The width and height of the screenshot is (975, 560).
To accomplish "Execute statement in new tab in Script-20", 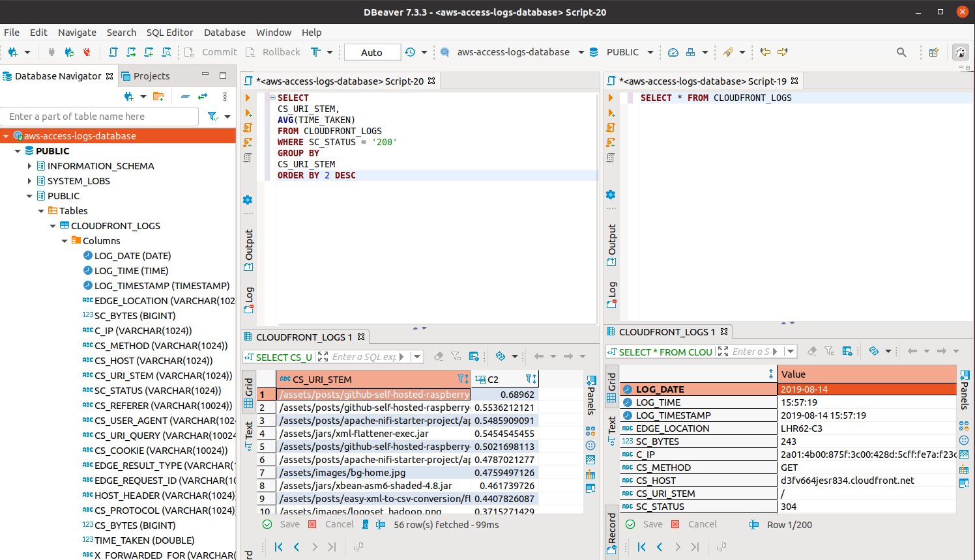I will pos(248,113).
